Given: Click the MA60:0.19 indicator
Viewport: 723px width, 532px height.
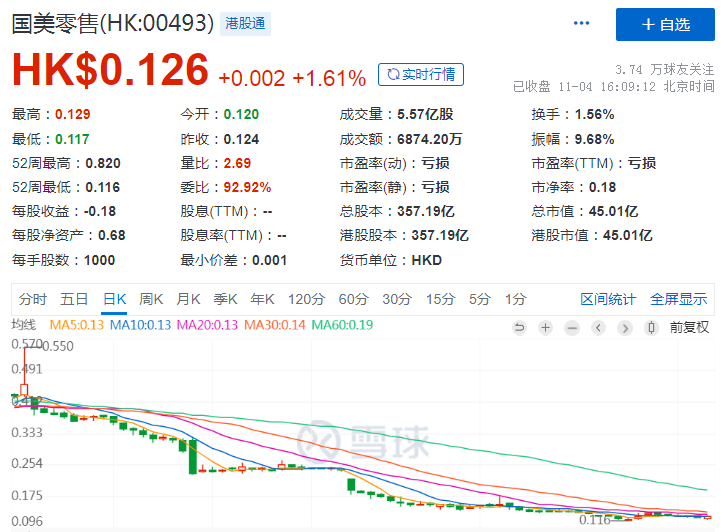Looking at the screenshot, I should pos(342,325).
